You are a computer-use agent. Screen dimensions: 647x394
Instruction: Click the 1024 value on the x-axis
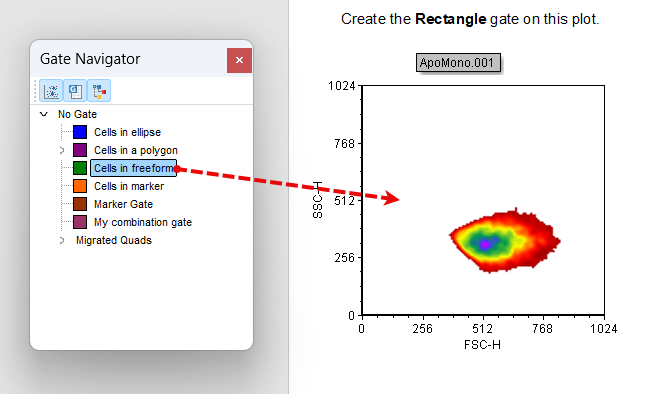tap(604, 329)
